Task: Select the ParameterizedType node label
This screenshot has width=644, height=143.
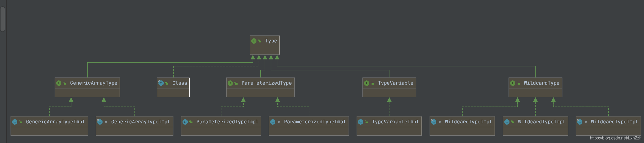Action: (266, 83)
